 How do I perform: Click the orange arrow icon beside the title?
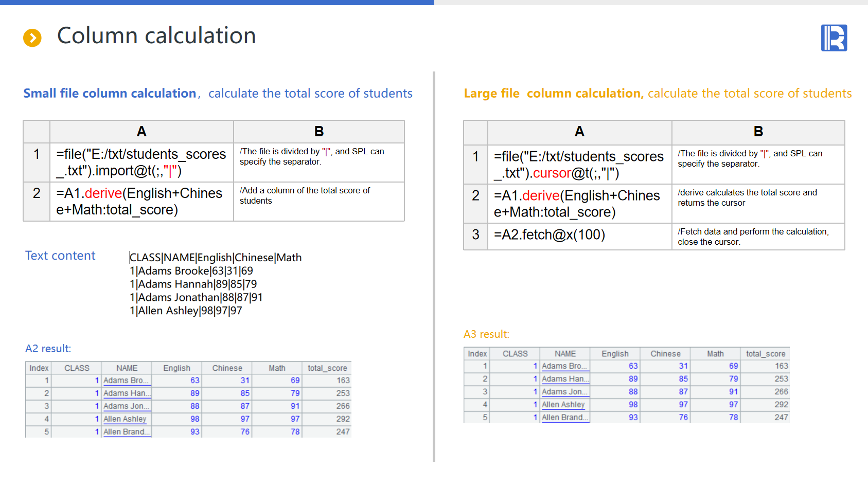tap(32, 38)
